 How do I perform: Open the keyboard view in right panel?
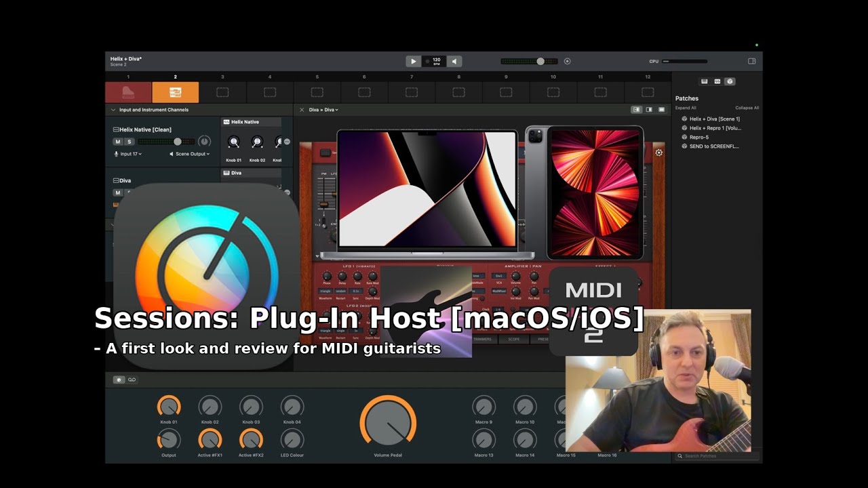(705, 81)
